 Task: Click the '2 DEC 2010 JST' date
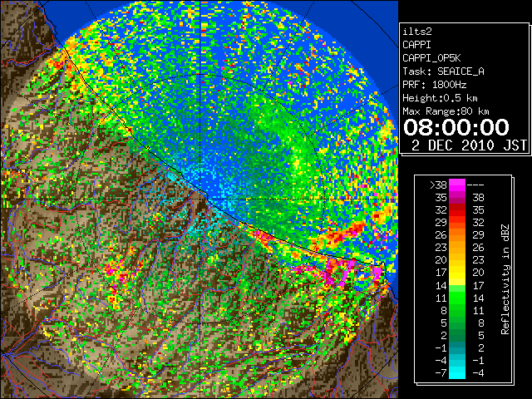click(469, 145)
